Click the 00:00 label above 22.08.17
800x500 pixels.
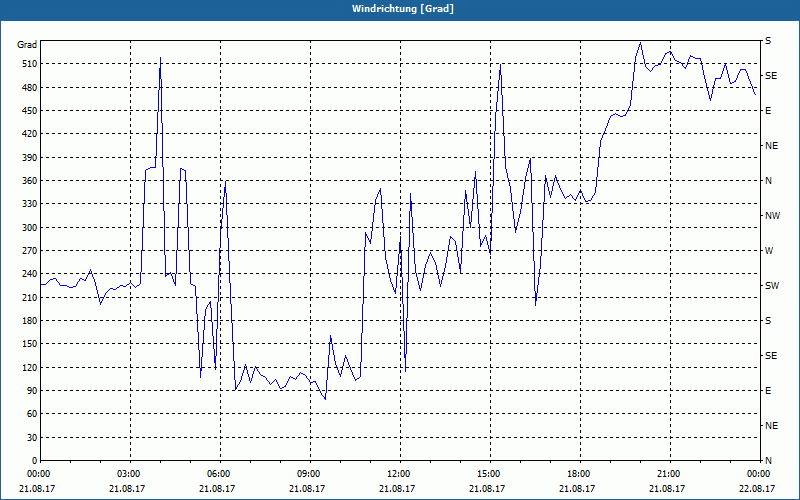pyautogui.click(x=758, y=473)
